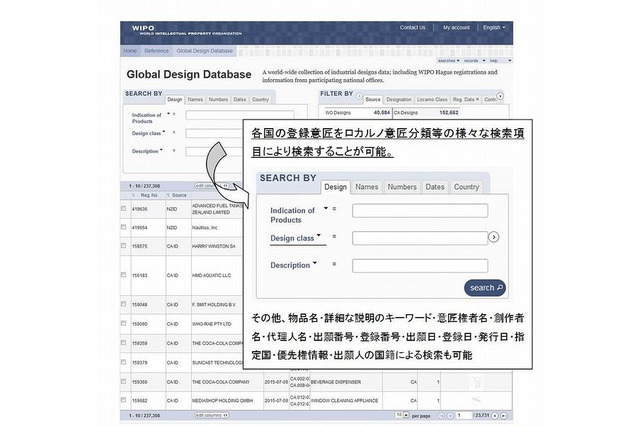The image size is (640, 426).
Task: Go to previous results page
Action: coord(450,415)
